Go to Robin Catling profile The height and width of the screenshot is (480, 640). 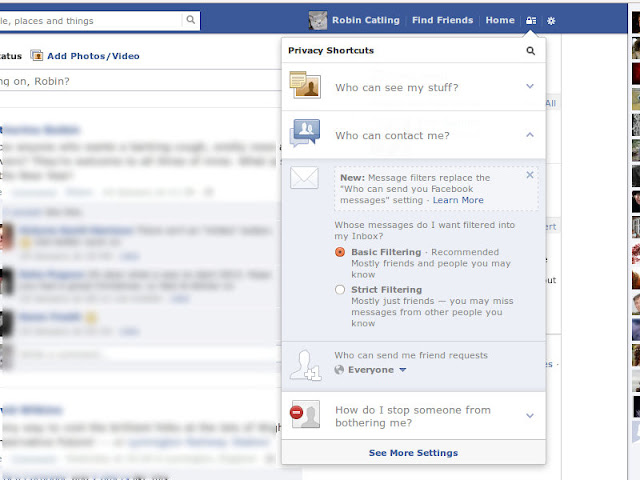tap(366, 20)
